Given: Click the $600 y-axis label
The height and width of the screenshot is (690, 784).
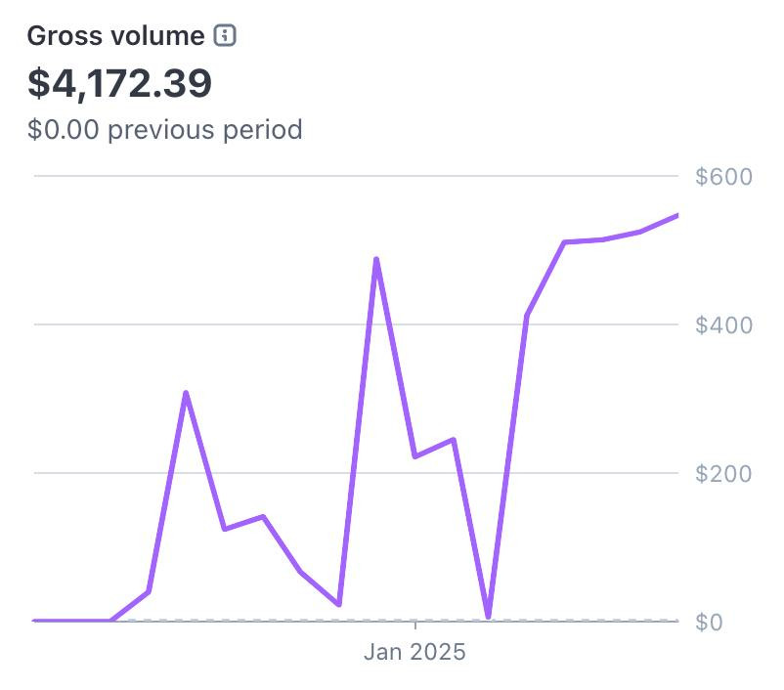Looking at the screenshot, I should pyautogui.click(x=723, y=177).
